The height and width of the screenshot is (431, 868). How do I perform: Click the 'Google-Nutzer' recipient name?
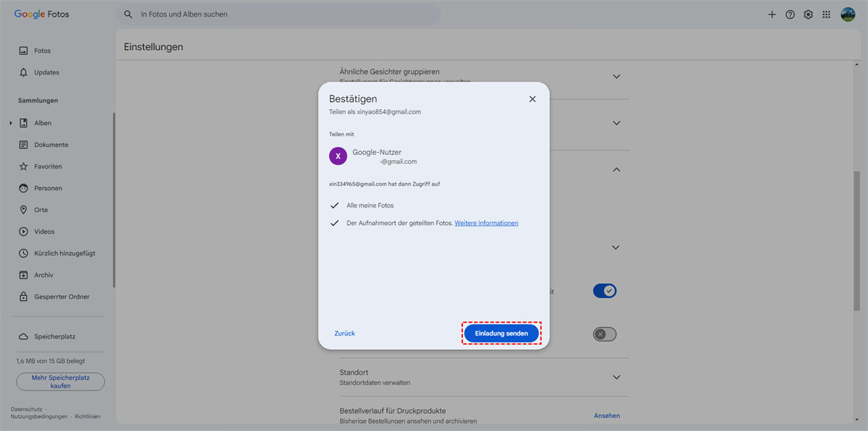coord(377,152)
